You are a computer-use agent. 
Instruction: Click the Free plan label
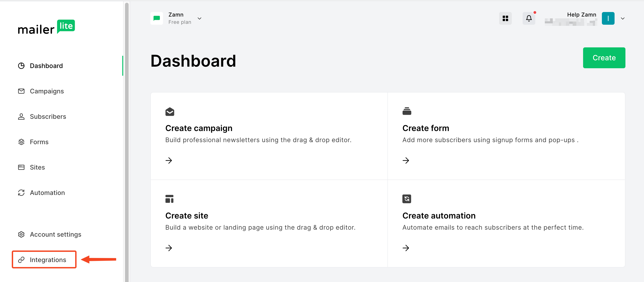coord(180,22)
